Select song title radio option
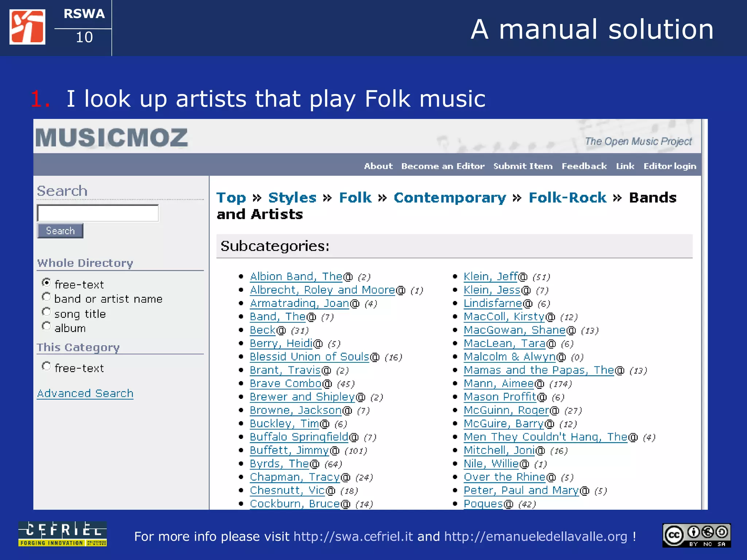The width and height of the screenshot is (747, 560). (x=46, y=312)
